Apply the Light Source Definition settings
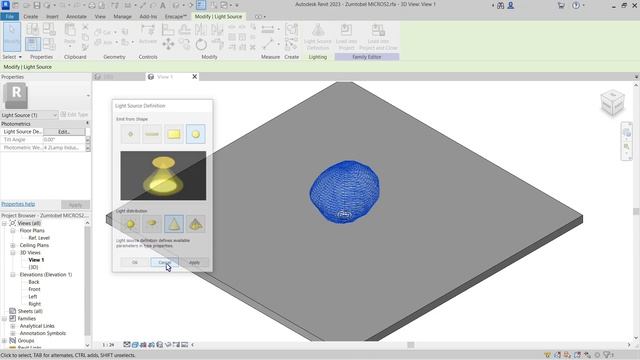 pos(194,262)
